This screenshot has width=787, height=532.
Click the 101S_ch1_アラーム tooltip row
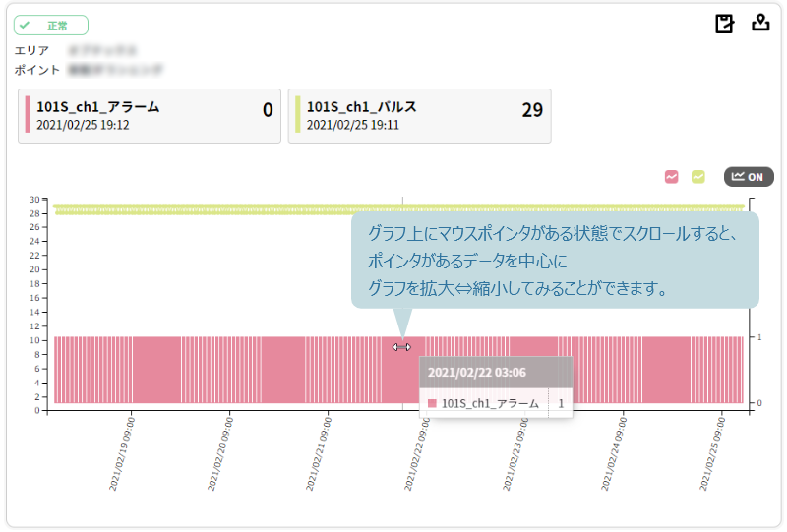click(496, 403)
